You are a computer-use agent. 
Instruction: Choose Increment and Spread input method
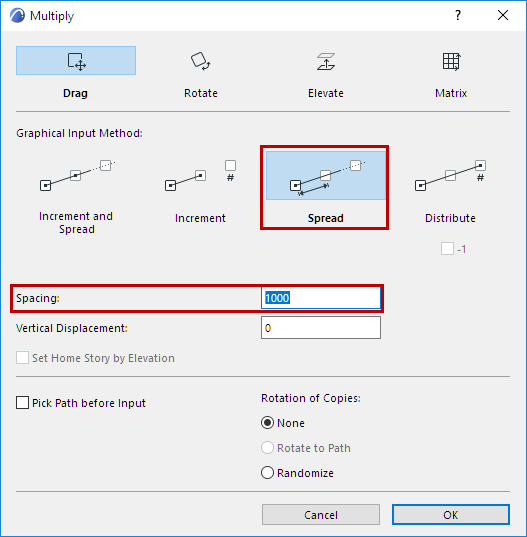tap(77, 175)
